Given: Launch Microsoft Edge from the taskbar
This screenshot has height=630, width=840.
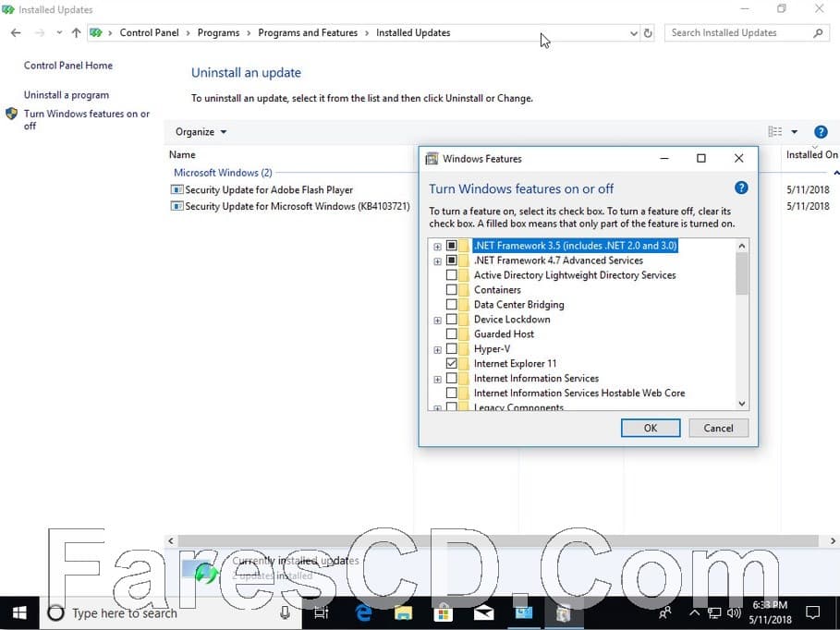Looking at the screenshot, I should pyautogui.click(x=363, y=612).
